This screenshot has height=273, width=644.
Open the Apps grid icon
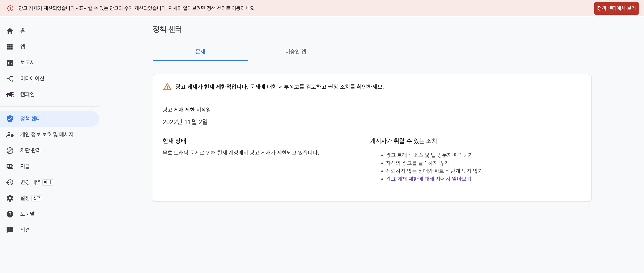pos(10,47)
